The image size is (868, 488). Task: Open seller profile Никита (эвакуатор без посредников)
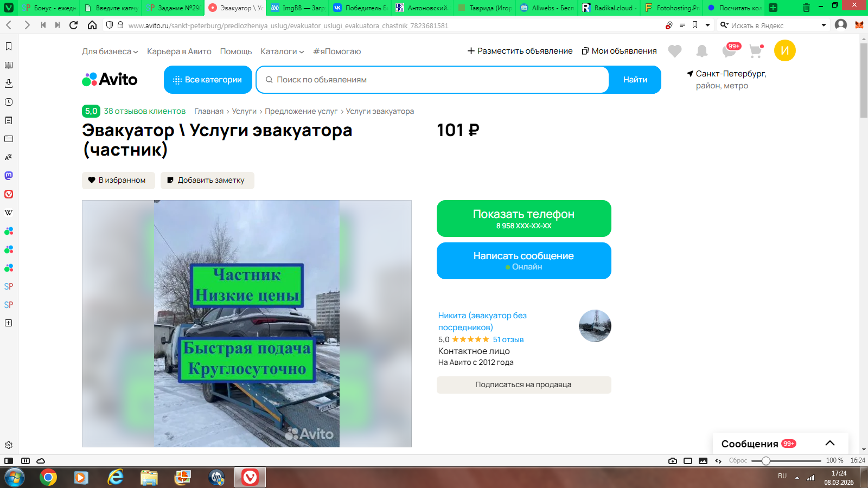pyautogui.click(x=482, y=322)
